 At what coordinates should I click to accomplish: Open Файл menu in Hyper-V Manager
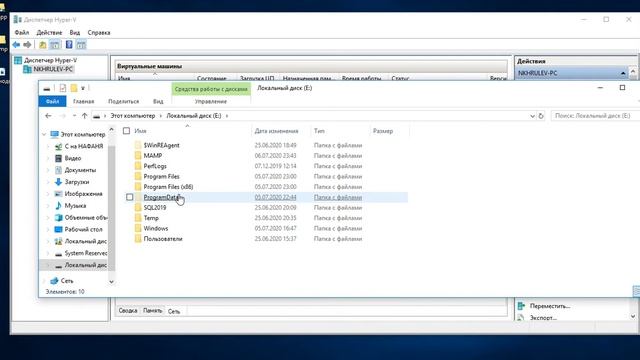click(22, 32)
